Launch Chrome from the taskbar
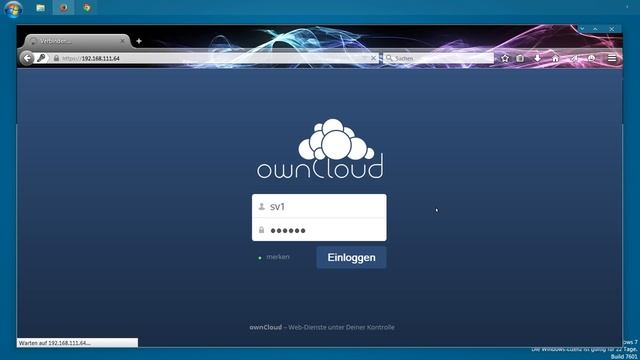640x360 pixels. click(87, 8)
